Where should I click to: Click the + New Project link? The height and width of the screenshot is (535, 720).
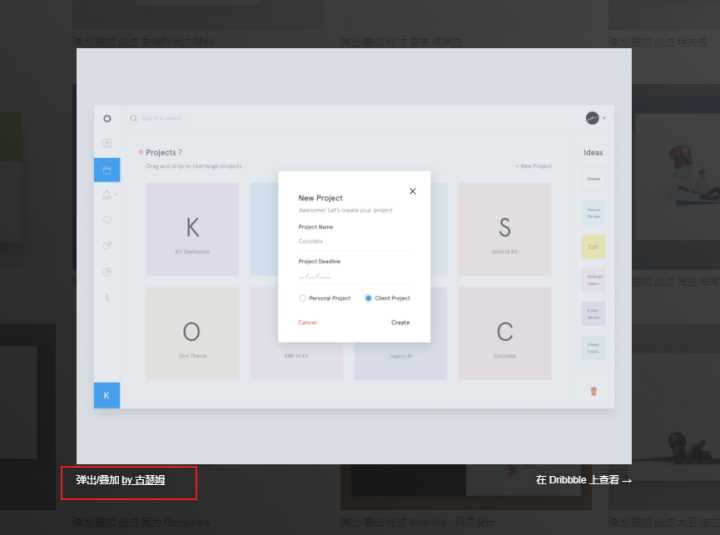533,166
